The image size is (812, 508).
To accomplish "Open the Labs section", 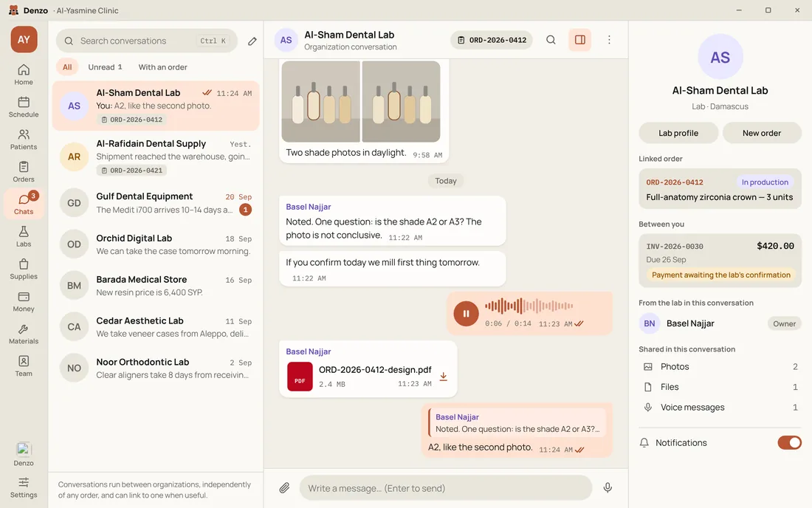I will click(24, 237).
